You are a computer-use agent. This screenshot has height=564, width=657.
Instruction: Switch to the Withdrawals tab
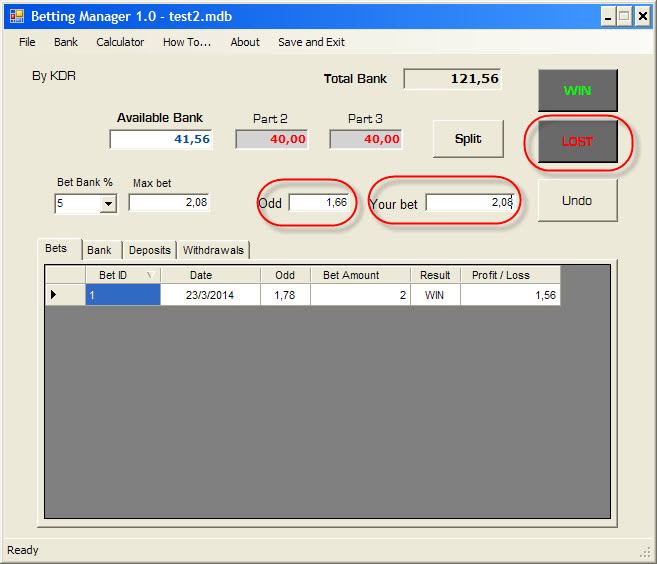pyautogui.click(x=213, y=250)
